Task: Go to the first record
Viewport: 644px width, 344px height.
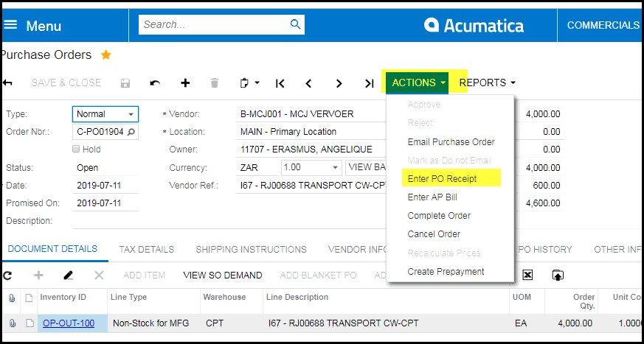Action: coord(280,83)
